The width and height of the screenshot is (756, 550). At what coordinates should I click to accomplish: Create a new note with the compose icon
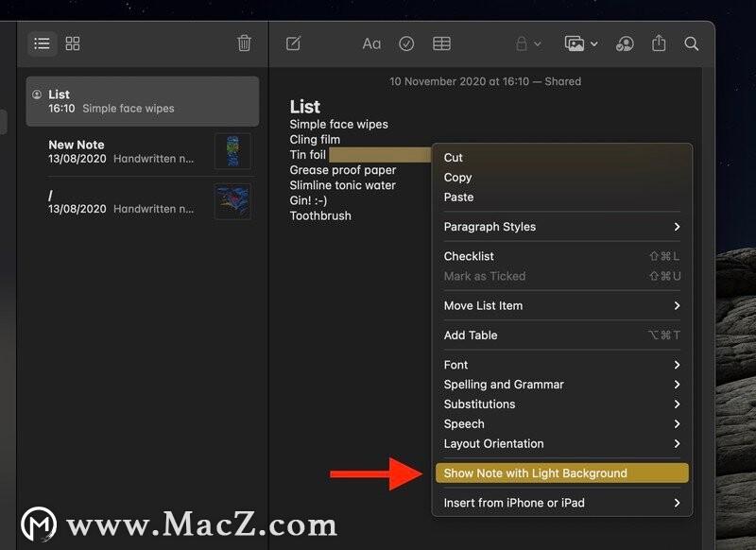click(x=294, y=43)
